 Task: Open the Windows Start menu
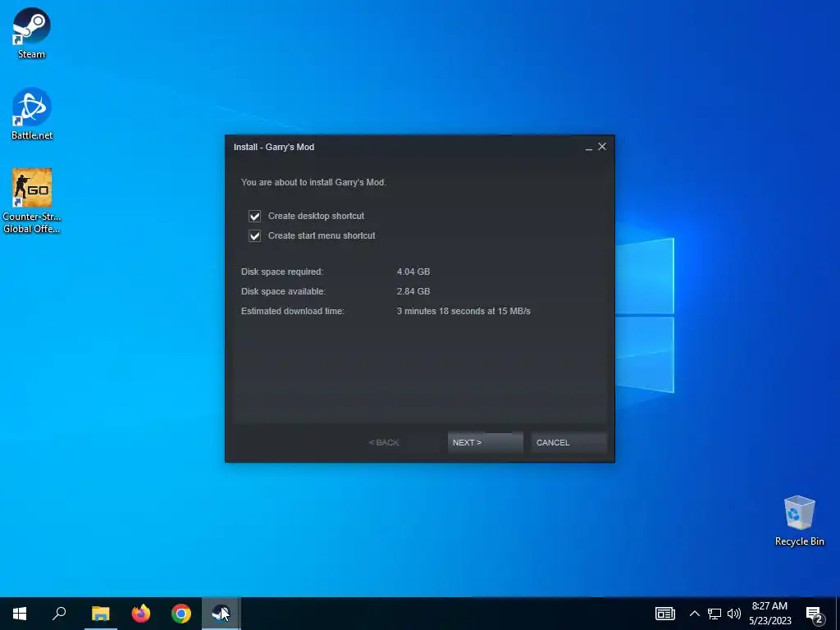[x=20, y=614]
